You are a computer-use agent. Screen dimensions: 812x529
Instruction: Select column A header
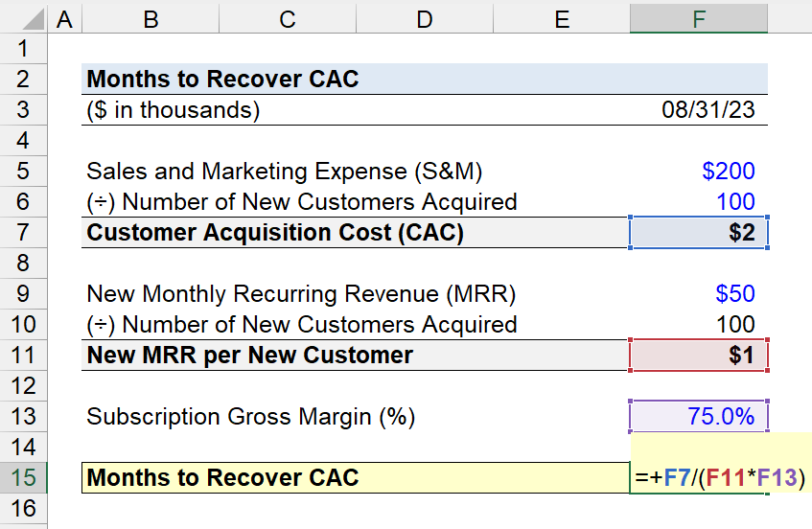pos(64,19)
